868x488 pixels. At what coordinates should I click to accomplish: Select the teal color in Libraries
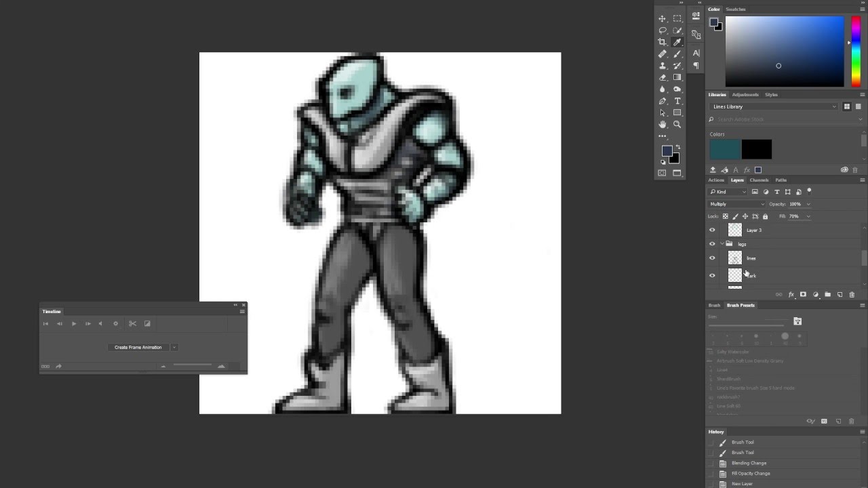click(x=726, y=149)
